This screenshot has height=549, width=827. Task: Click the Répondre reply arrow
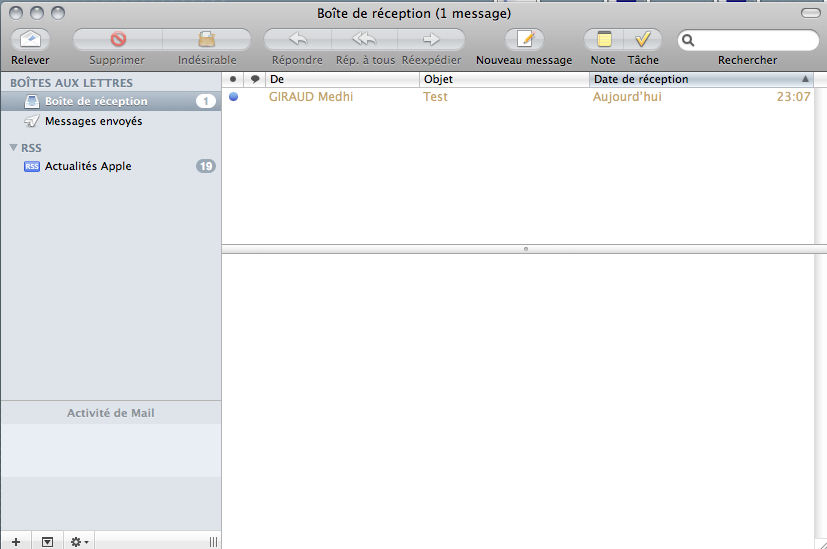[x=297, y=40]
